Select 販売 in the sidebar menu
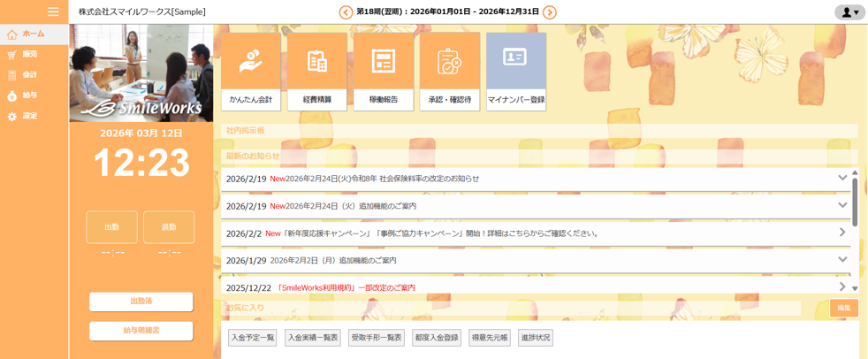This screenshot has width=868, height=359. pyautogui.click(x=29, y=55)
